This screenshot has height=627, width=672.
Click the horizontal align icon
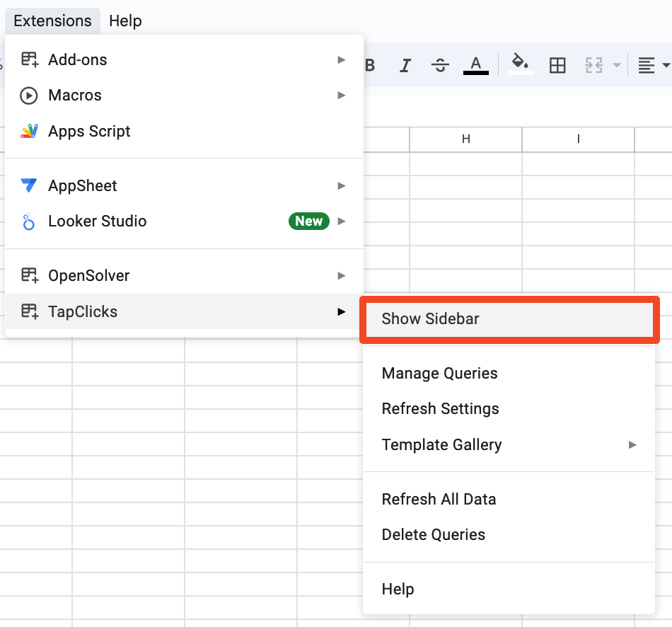coord(647,65)
